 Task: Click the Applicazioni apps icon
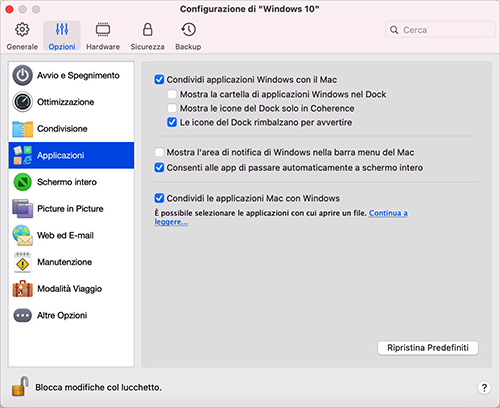tap(23, 155)
